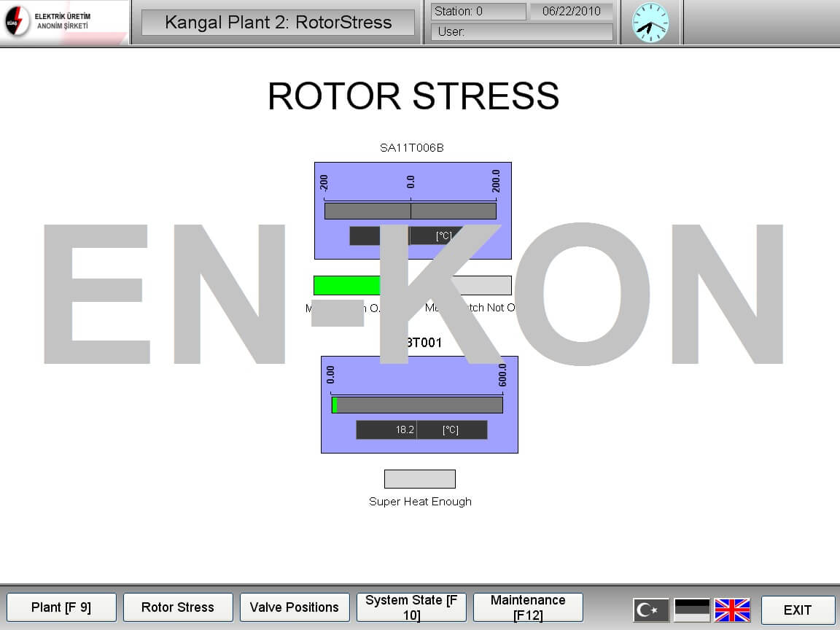Select the German flag language icon

coord(691,610)
